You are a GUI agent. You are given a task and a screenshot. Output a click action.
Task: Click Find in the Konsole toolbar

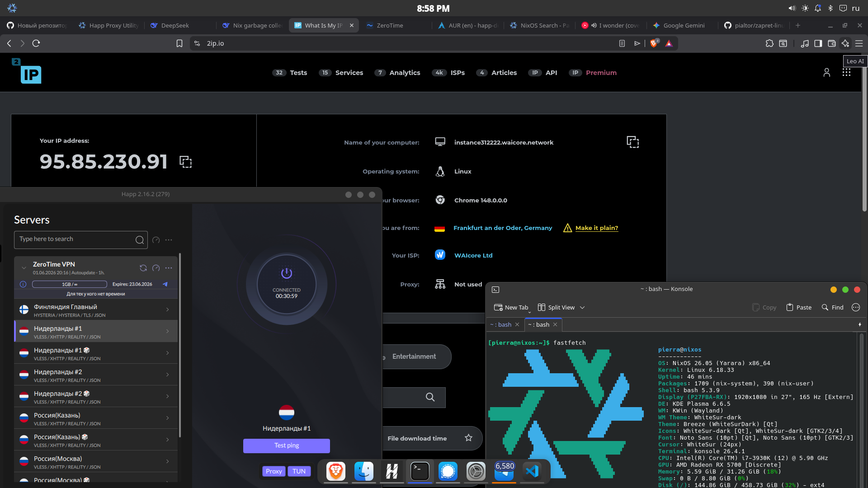click(833, 308)
